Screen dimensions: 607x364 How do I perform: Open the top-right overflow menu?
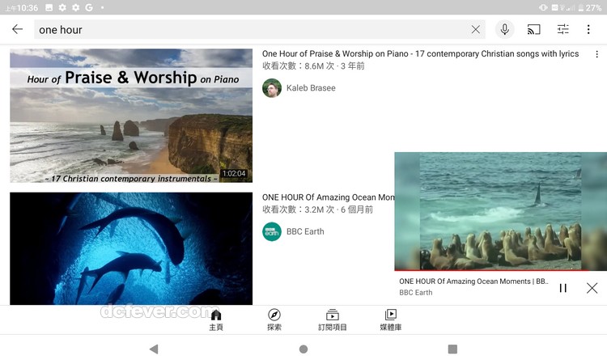(x=588, y=29)
